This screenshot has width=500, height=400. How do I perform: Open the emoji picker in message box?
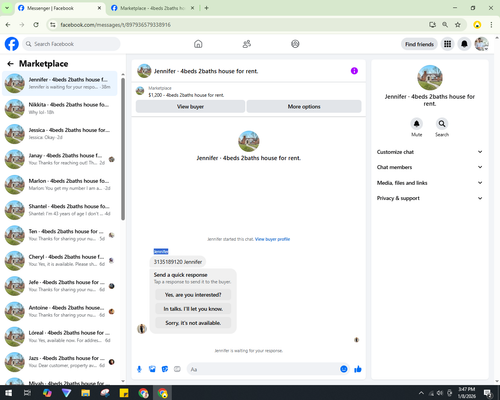tap(344, 369)
